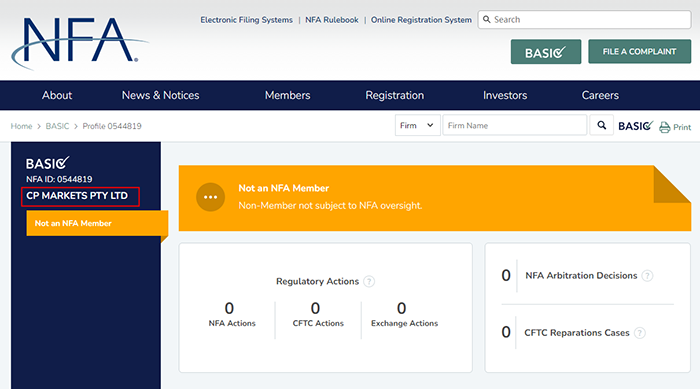Click the Print link
This screenshot has height=389, width=700.
tap(682, 127)
